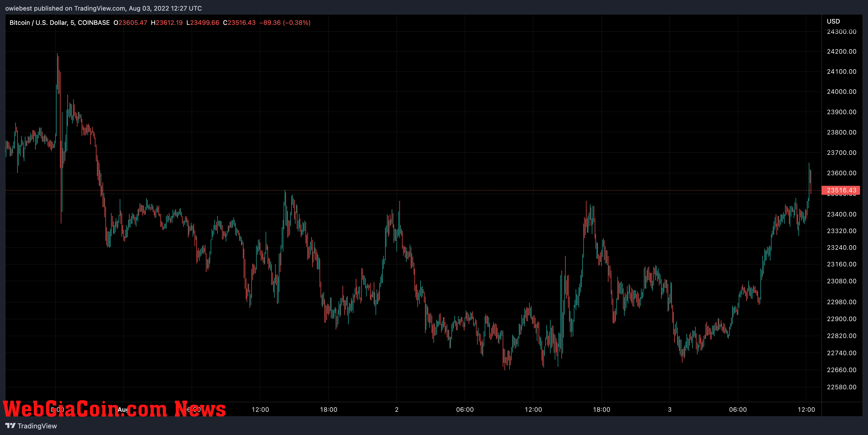
Task: Click the 23240.00 price axis label
Action: [841, 248]
